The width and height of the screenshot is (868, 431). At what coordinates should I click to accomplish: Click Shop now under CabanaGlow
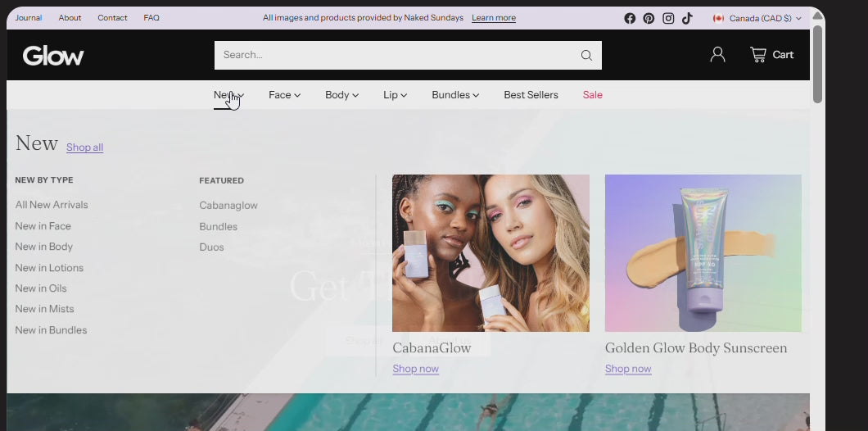click(x=416, y=369)
